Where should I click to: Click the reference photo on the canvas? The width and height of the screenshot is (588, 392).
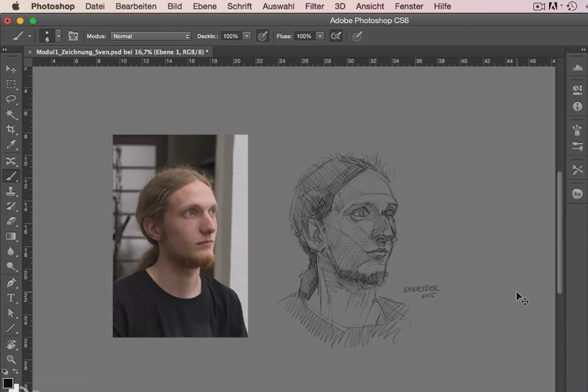pyautogui.click(x=180, y=236)
